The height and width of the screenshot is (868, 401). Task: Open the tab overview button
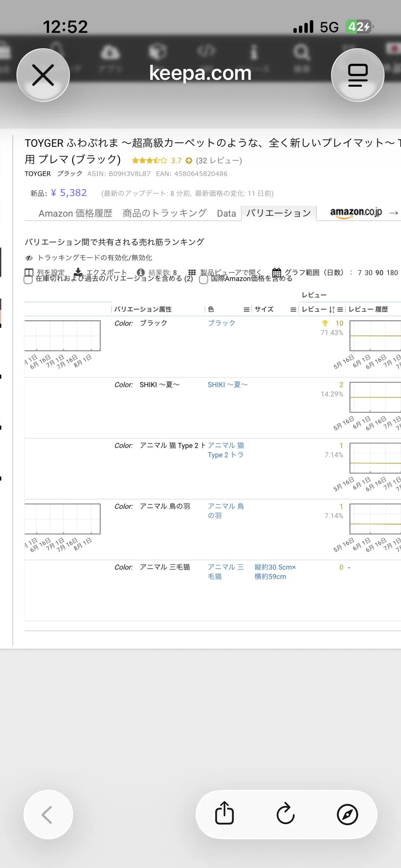tap(358, 75)
